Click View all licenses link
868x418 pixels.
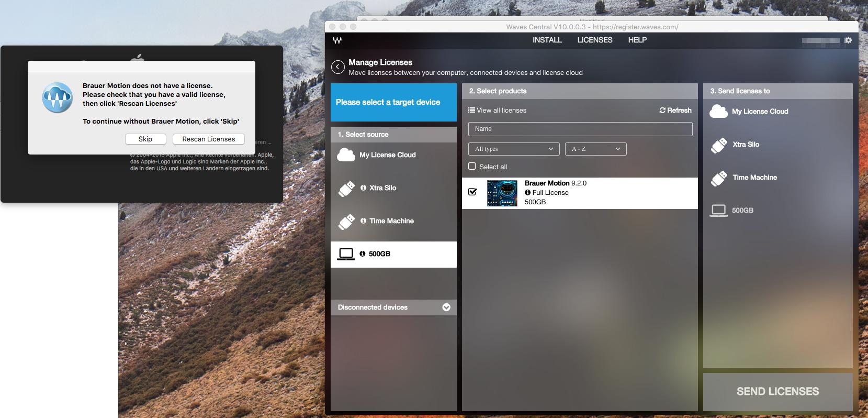pos(501,111)
